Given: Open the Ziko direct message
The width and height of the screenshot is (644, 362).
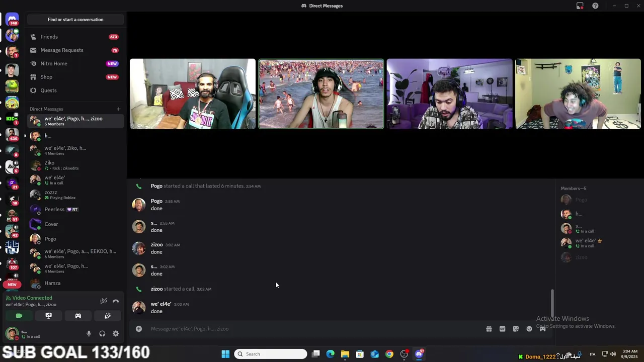Looking at the screenshot, I should (x=75, y=165).
